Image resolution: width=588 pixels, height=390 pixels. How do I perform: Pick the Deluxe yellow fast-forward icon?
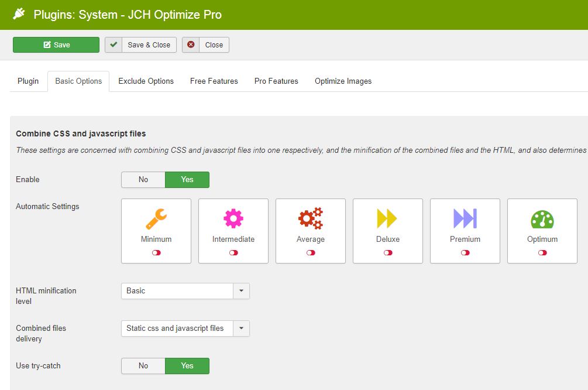click(387, 218)
